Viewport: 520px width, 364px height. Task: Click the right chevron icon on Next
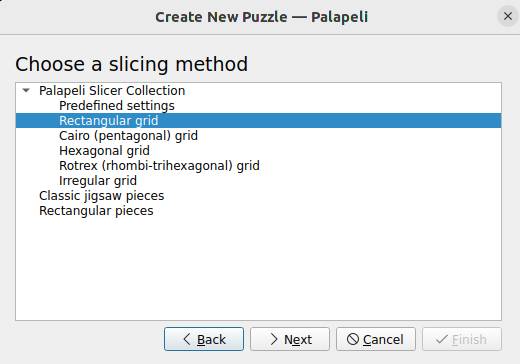click(274, 339)
